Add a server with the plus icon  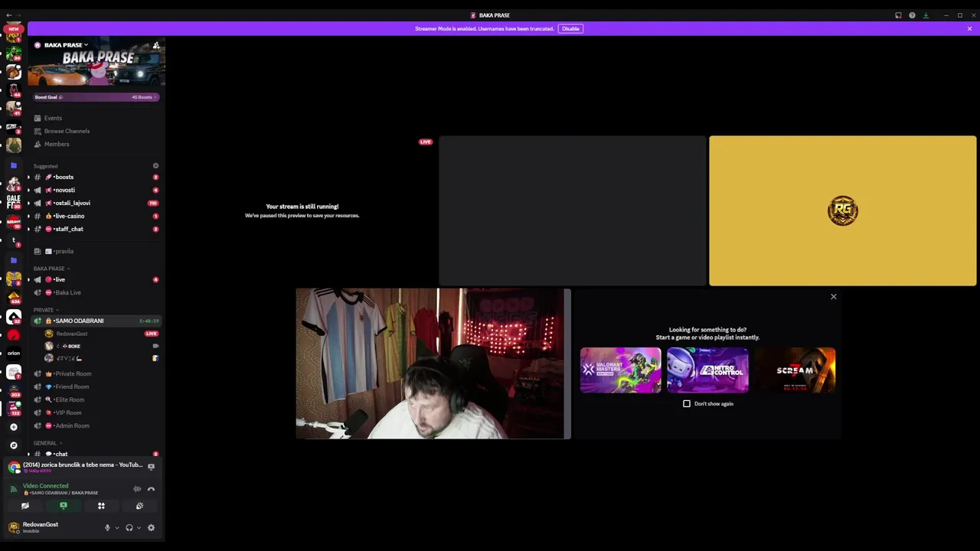pyautogui.click(x=13, y=427)
